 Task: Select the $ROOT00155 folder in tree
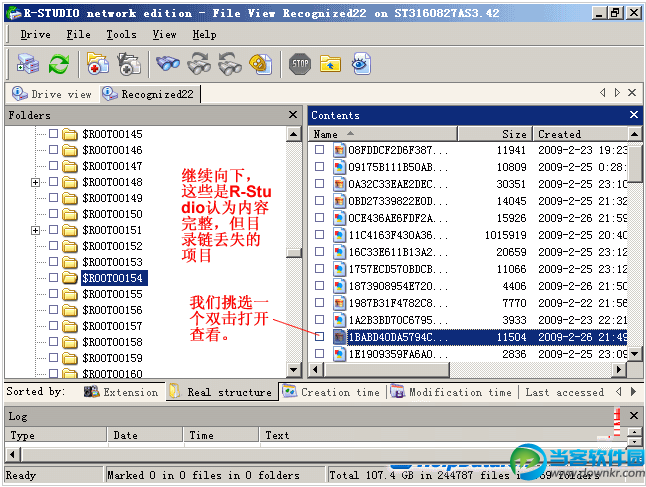click(112, 294)
